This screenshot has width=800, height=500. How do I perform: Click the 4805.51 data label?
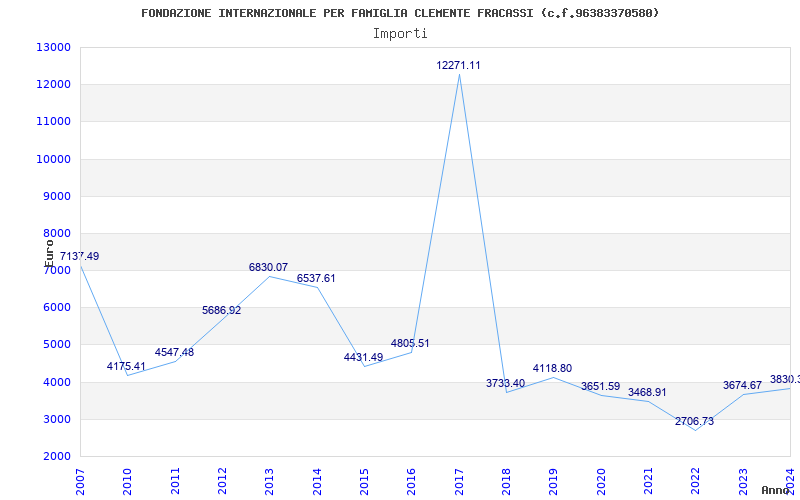(410, 343)
